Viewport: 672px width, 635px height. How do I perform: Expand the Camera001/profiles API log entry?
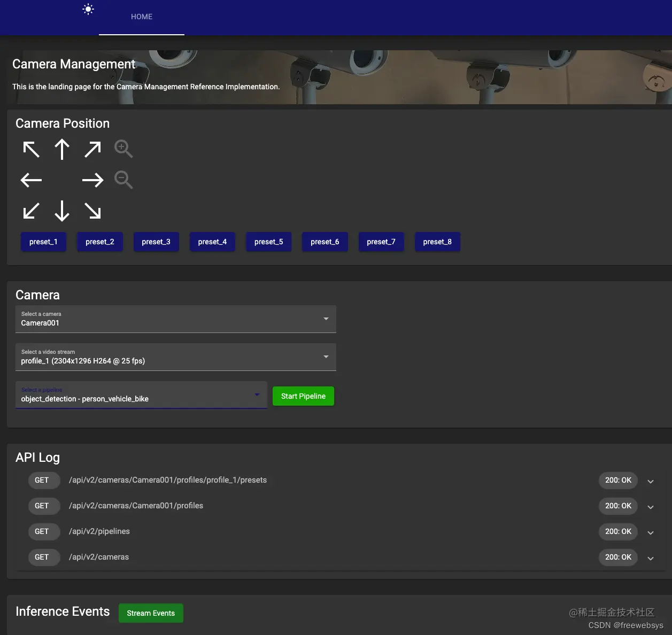click(x=651, y=507)
